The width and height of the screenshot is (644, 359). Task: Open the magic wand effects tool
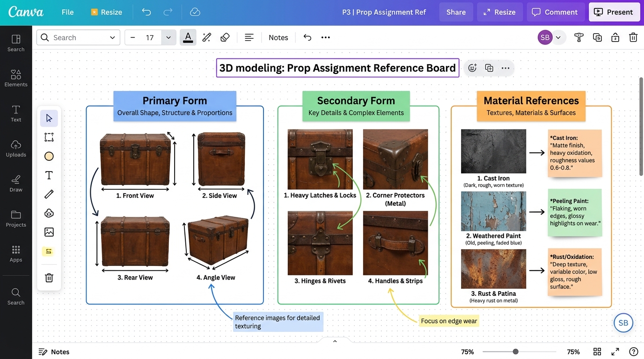(x=206, y=37)
